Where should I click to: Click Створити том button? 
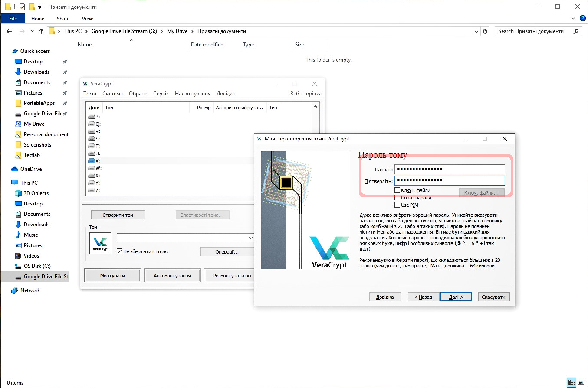point(118,215)
